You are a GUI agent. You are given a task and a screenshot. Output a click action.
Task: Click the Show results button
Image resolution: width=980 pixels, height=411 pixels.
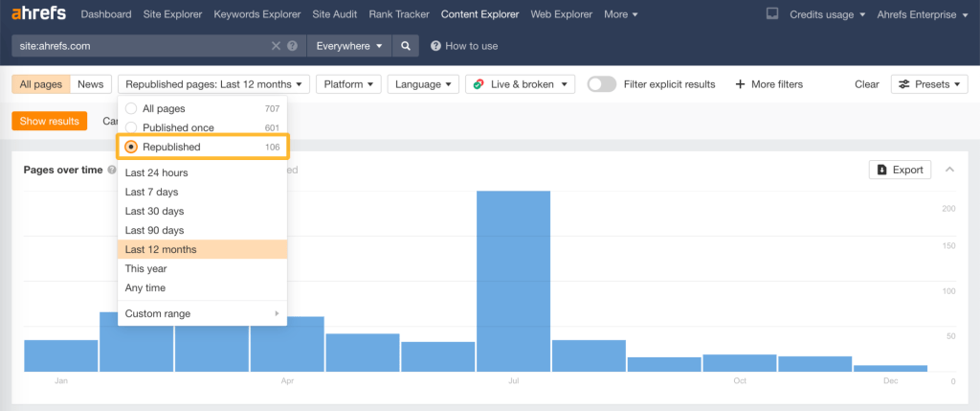[x=50, y=121]
